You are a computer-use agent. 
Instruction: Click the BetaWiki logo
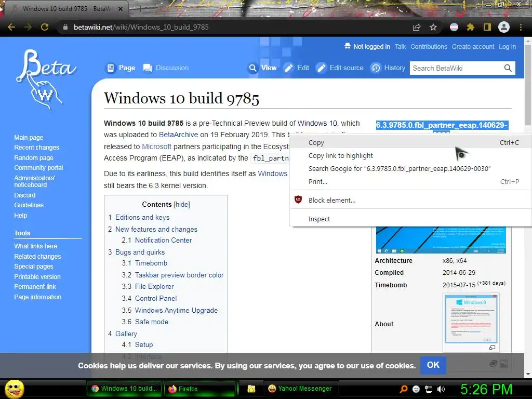(46, 79)
